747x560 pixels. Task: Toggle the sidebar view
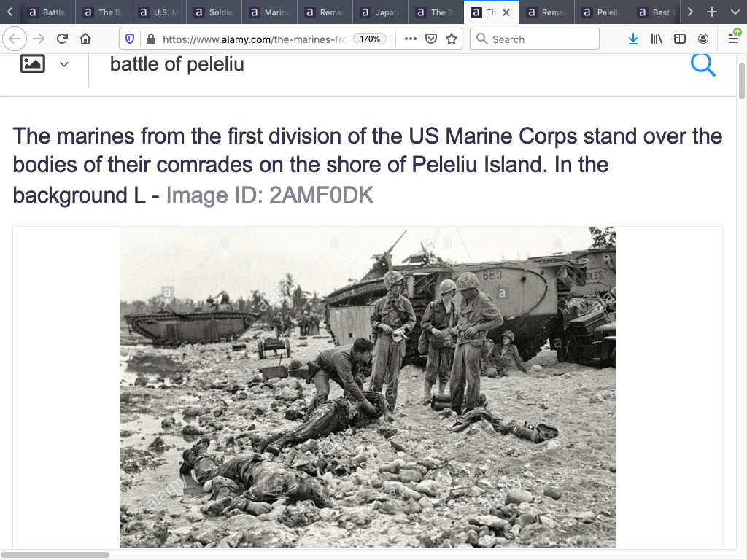pos(680,39)
